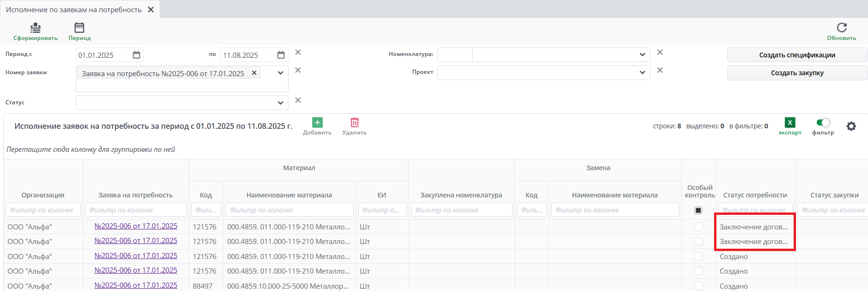Click the green Добавить plus icon
Image resolution: width=868 pixels, height=291 pixels.
pos(317,123)
